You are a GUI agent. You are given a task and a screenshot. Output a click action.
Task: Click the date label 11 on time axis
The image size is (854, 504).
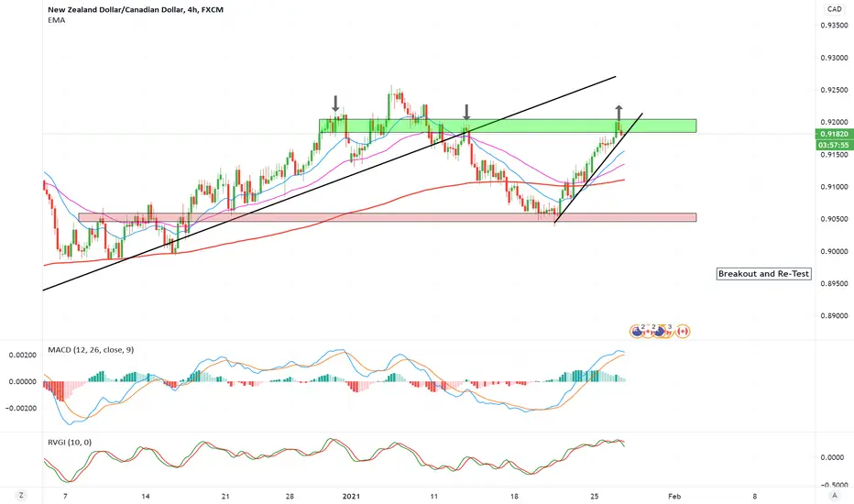(434, 497)
